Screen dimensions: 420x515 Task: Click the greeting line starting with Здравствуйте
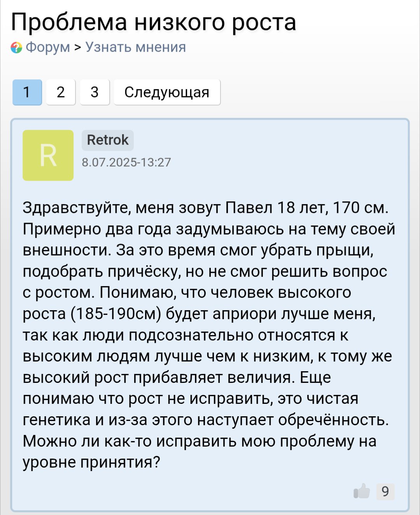[205, 208]
